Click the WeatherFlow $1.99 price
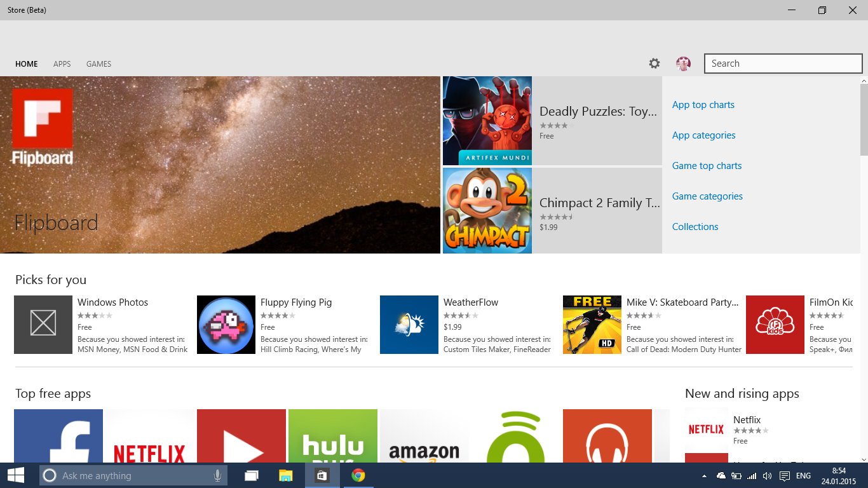 pos(452,327)
